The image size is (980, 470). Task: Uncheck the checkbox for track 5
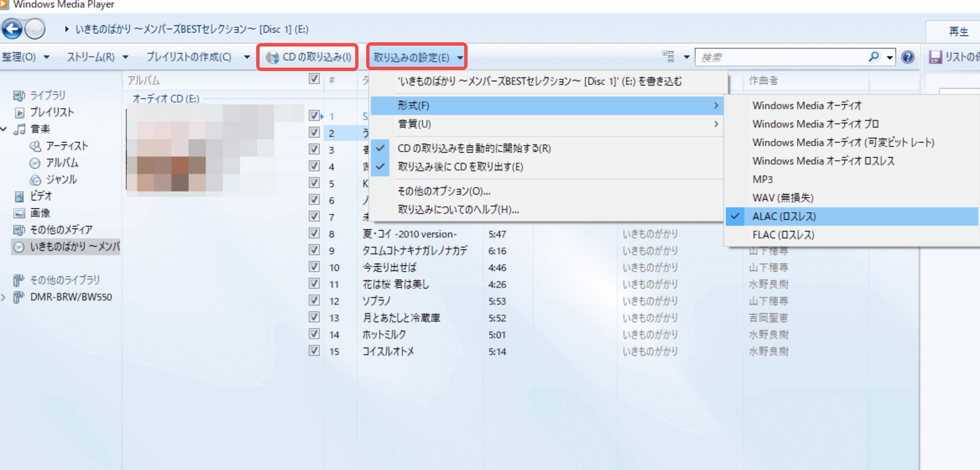[314, 182]
